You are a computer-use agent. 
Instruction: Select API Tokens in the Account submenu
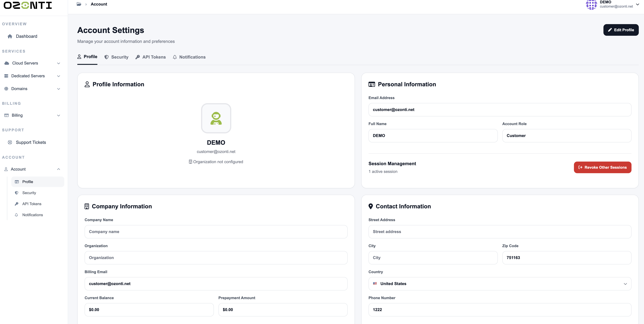38,204
